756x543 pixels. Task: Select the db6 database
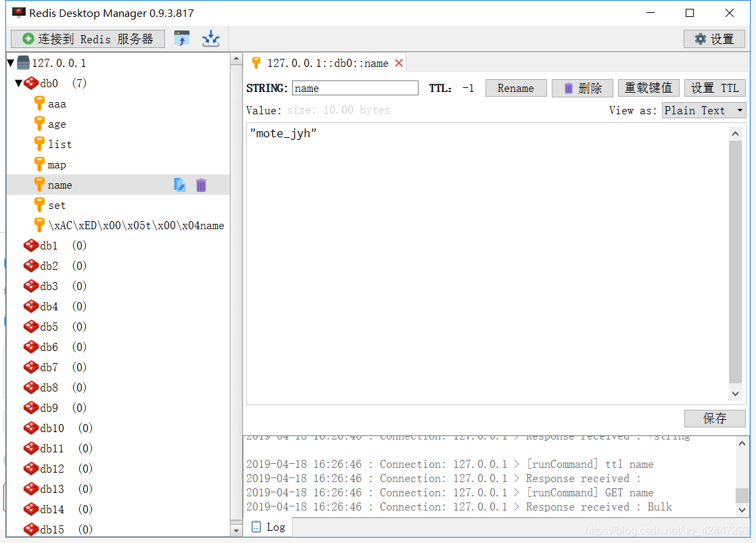point(49,347)
